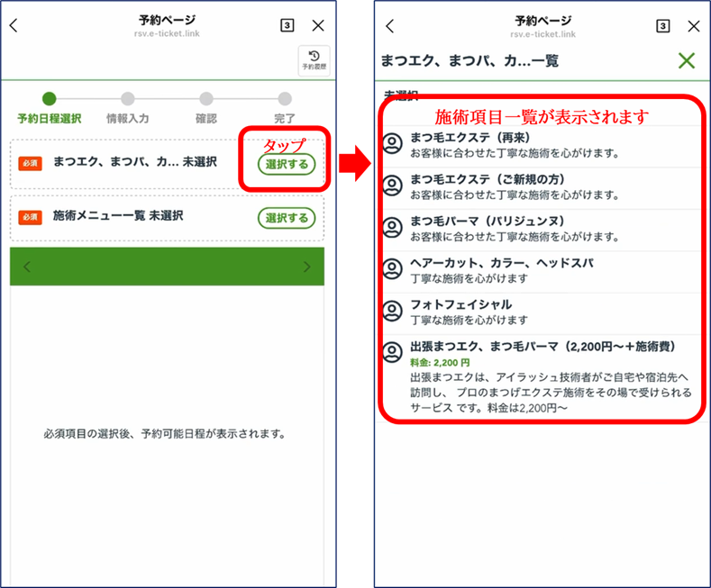Open the 予約履歴 booking history icon

(314, 60)
